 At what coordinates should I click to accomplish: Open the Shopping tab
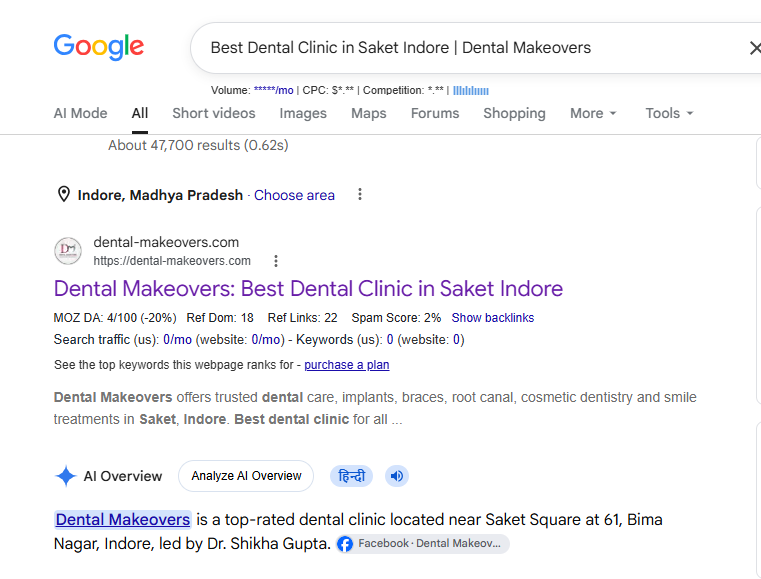[x=514, y=113]
